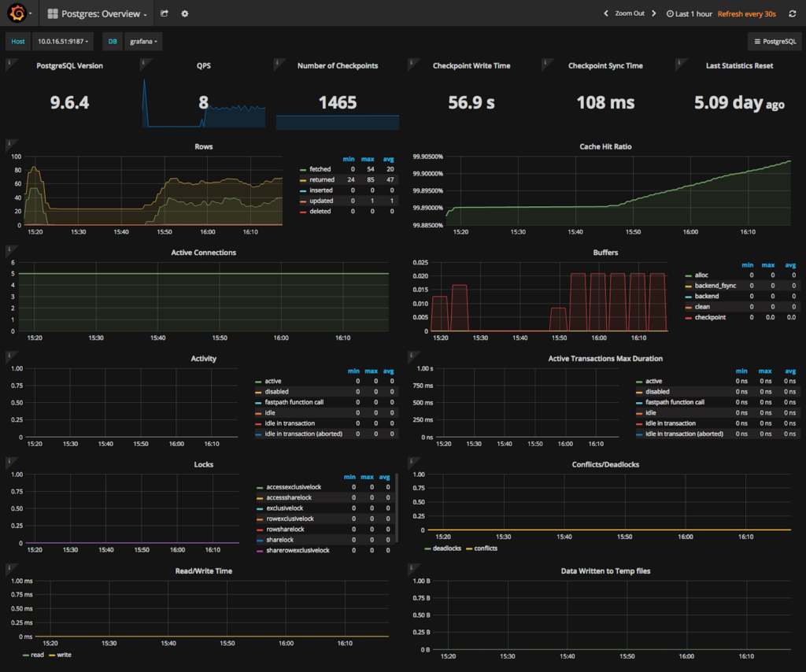Open the Grafana logo main menu
This screenshot has height=672, width=806.
pyautogui.click(x=17, y=13)
